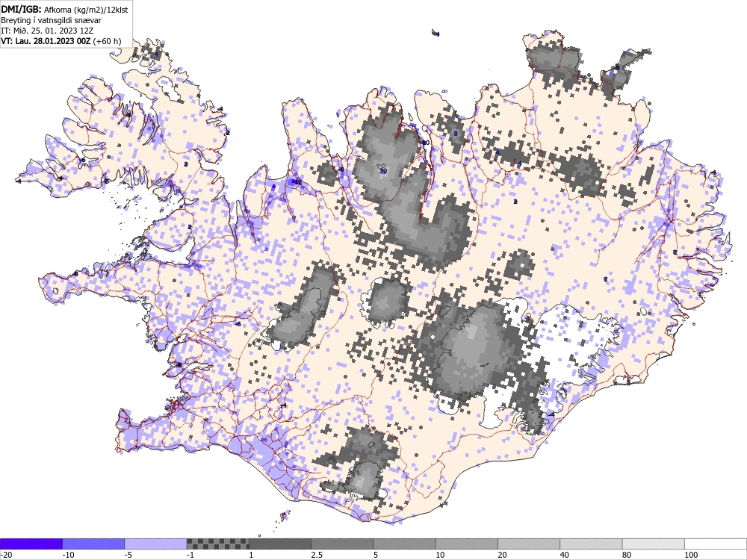Click the checkered -1 to 1 legend swatch

(217, 544)
